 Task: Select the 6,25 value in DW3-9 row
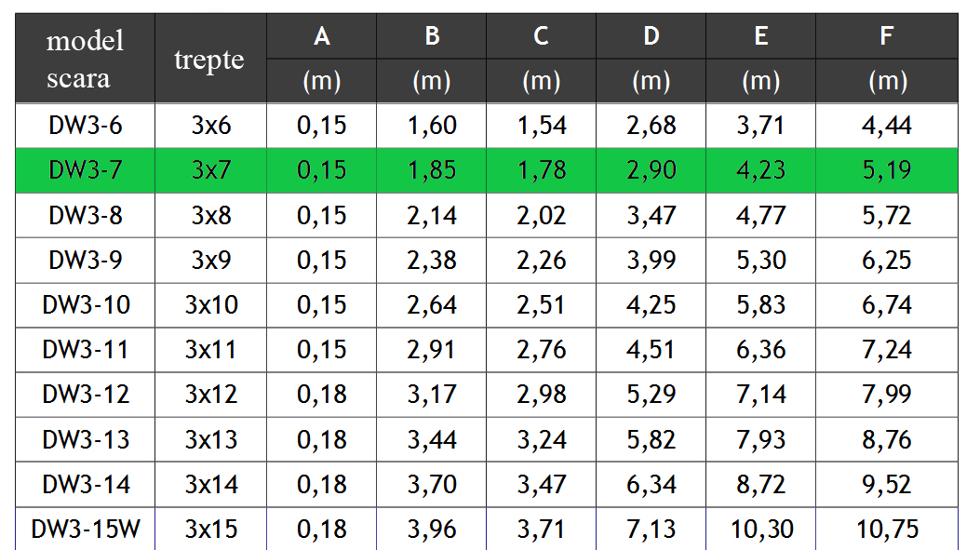point(886,261)
